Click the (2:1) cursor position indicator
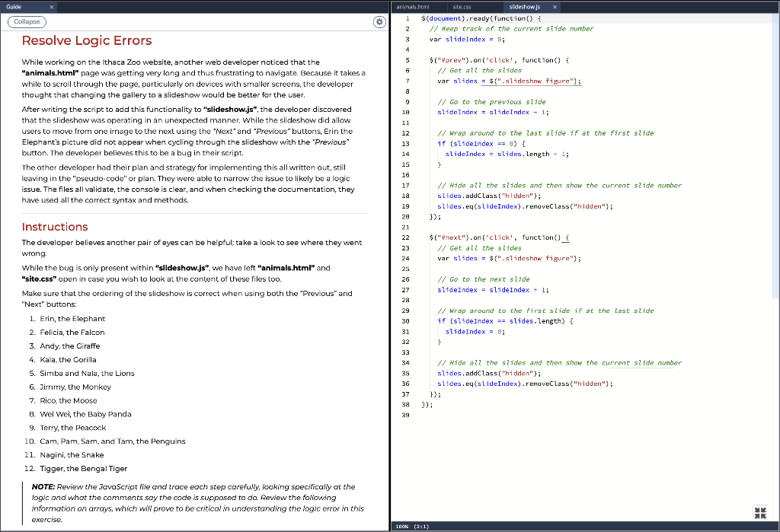780x532 pixels. [x=420, y=526]
